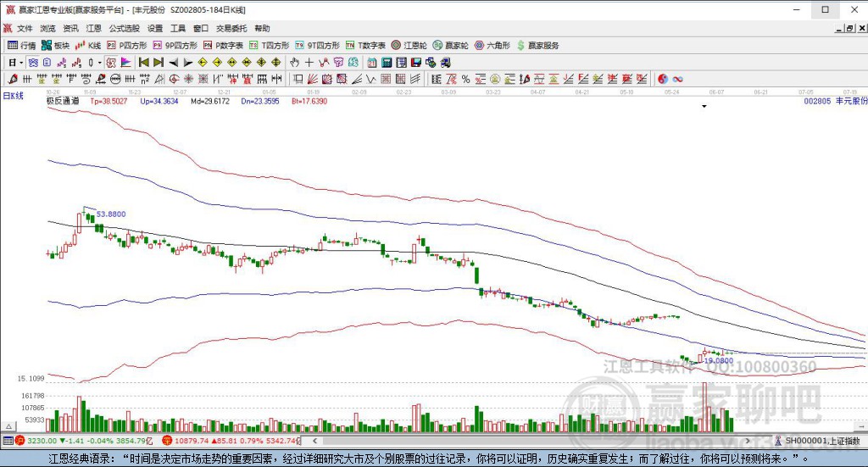Select the red pencil drawing tool
Screen dimensions: 868x467
[x=12, y=79]
